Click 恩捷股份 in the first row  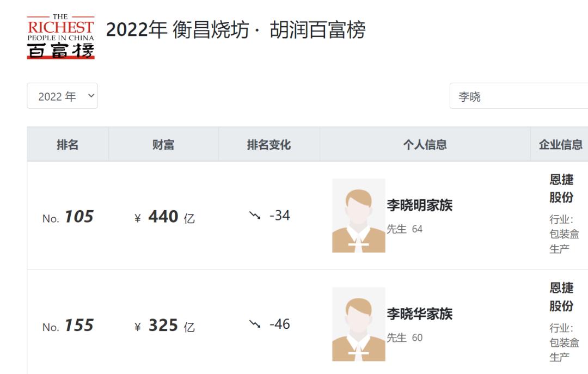[x=561, y=188]
